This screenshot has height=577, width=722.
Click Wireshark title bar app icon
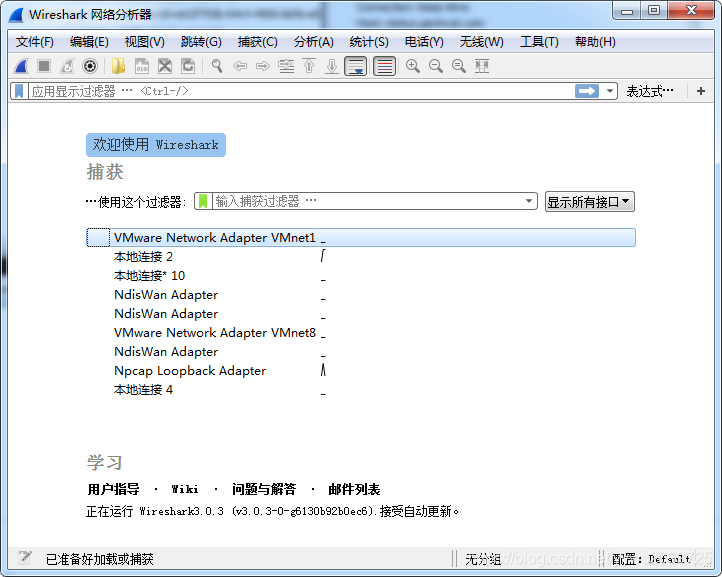click(x=16, y=15)
